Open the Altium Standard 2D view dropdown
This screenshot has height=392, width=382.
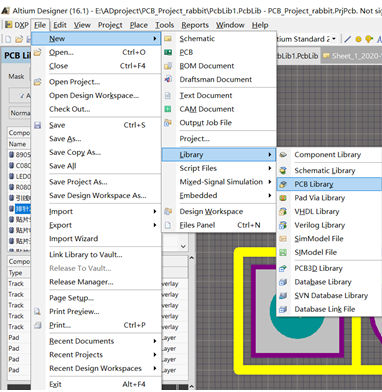click(x=334, y=39)
